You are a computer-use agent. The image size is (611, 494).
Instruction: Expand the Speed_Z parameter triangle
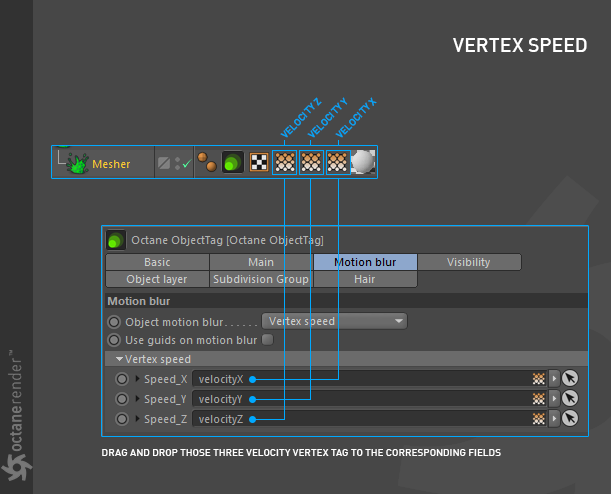(x=137, y=418)
